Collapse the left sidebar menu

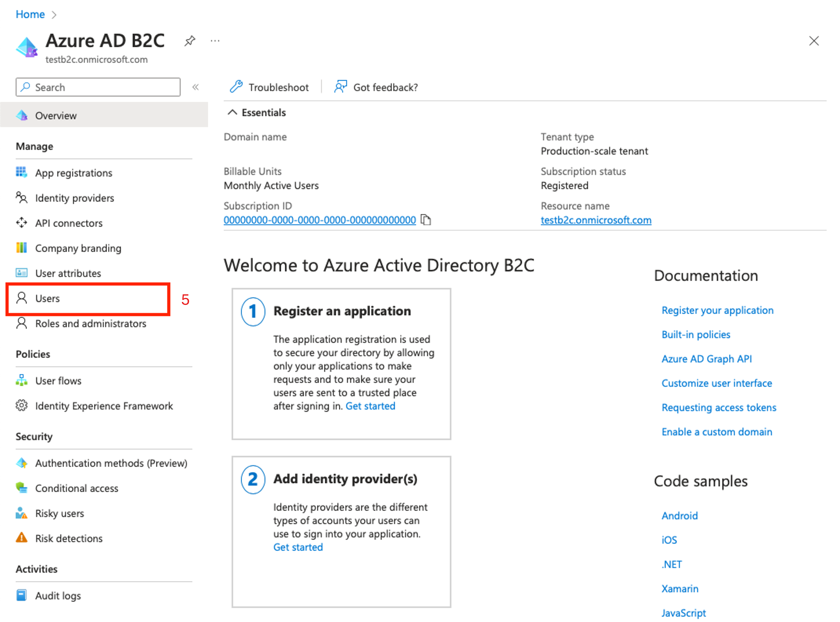click(x=195, y=87)
